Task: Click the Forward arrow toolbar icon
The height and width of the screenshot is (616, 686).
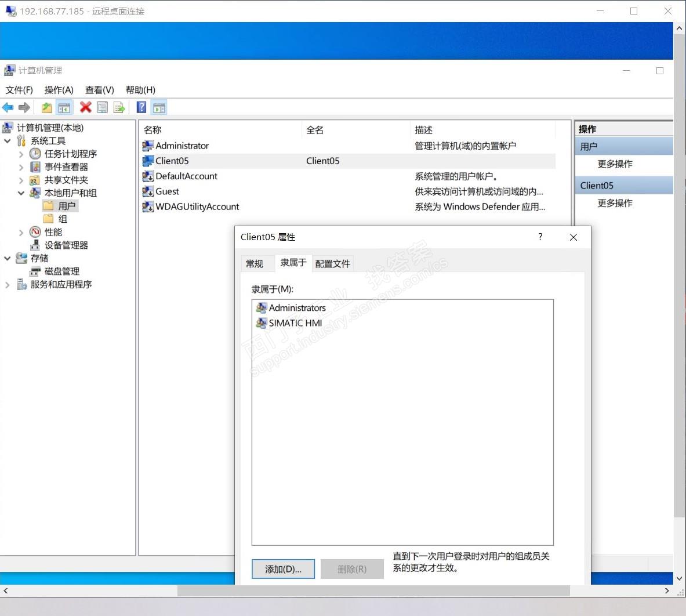Action: coord(24,107)
